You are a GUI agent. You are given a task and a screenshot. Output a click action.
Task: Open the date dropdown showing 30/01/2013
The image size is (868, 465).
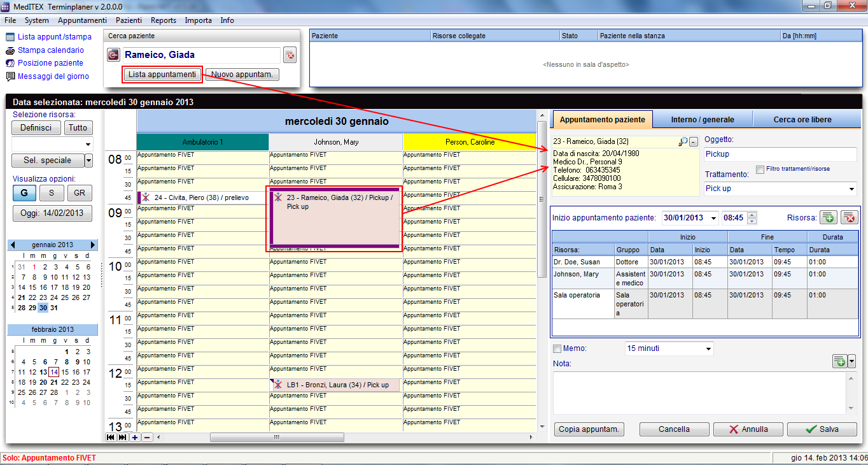[x=713, y=218]
